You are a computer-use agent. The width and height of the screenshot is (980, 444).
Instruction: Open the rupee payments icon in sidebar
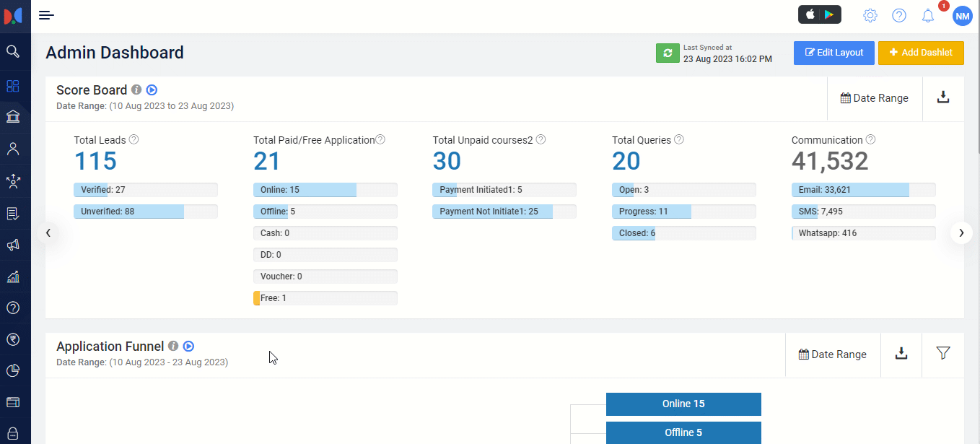12,339
